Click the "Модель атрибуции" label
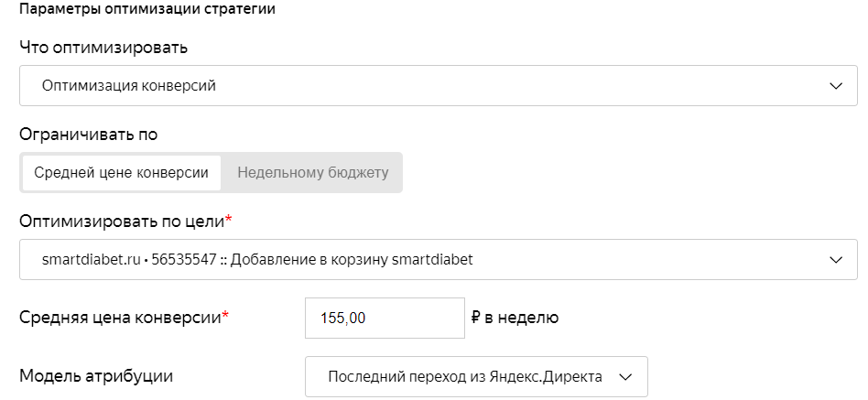 [96, 375]
